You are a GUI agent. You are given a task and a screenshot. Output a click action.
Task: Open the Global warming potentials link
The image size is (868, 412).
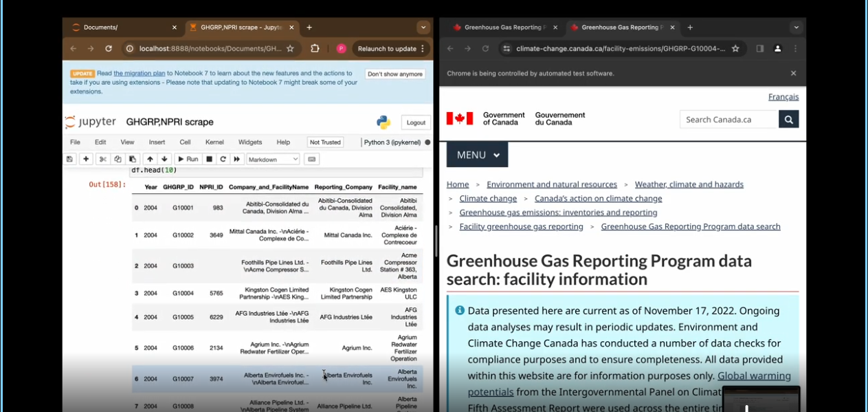click(x=629, y=384)
